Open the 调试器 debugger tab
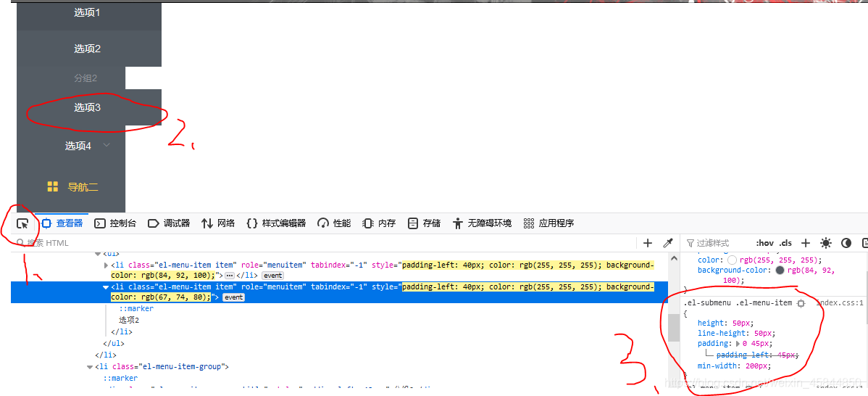The image size is (868, 396). 169,223
